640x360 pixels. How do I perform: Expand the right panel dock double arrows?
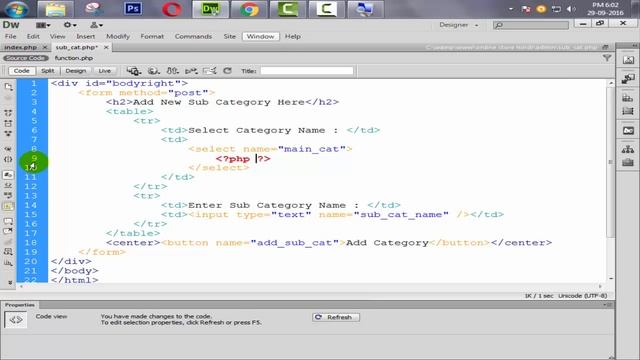[635, 45]
